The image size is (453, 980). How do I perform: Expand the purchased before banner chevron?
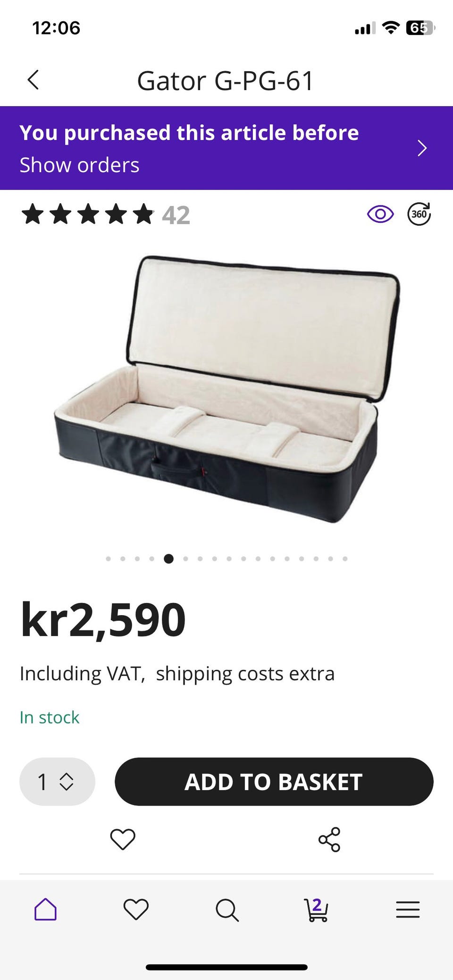pyautogui.click(x=422, y=148)
